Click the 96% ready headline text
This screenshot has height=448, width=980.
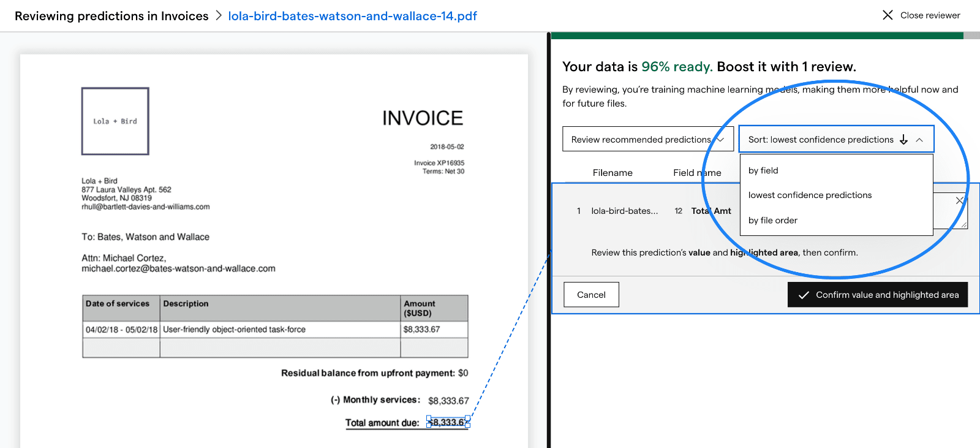(677, 66)
